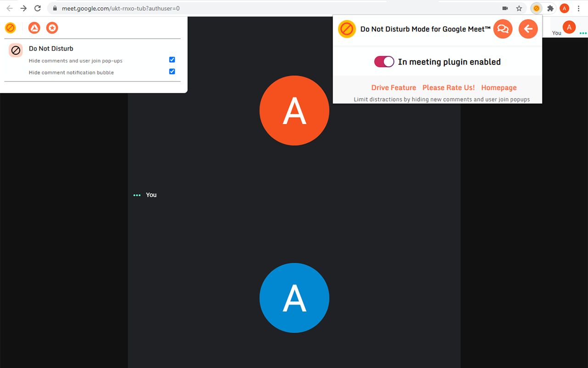Open the Chrome three-dot menu
Screen dimensions: 588x368
pos(578,8)
